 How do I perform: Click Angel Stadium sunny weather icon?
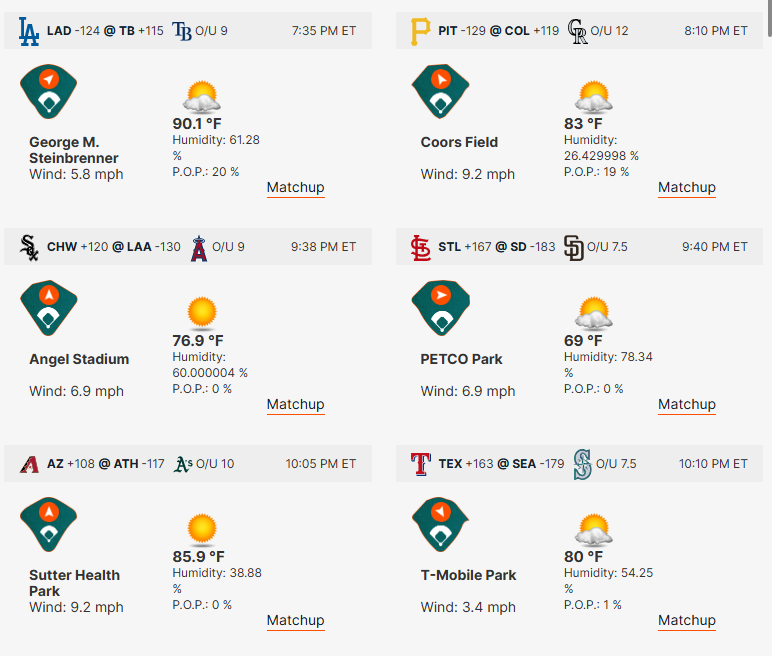[202, 313]
